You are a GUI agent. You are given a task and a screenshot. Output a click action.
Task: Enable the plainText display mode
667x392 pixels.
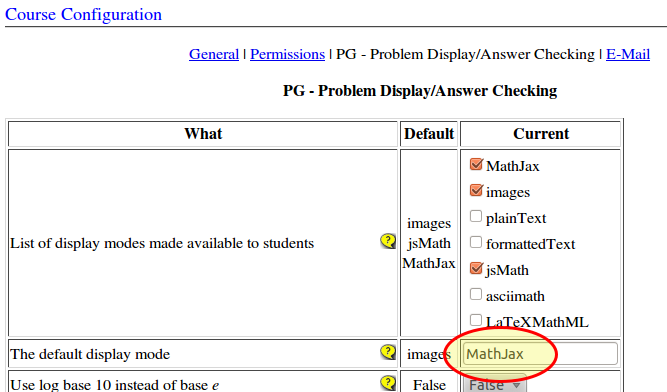(x=476, y=216)
